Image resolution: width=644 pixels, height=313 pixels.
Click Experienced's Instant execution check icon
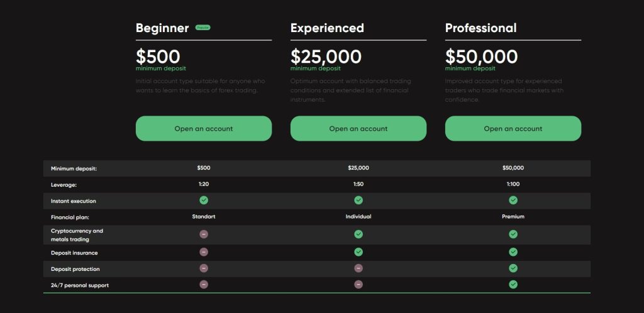pyautogui.click(x=358, y=200)
